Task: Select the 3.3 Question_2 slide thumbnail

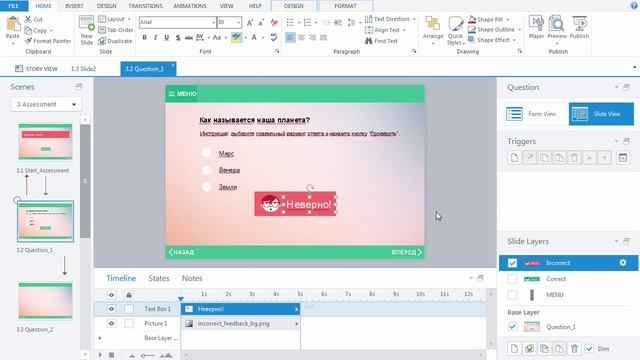Action: [x=45, y=300]
